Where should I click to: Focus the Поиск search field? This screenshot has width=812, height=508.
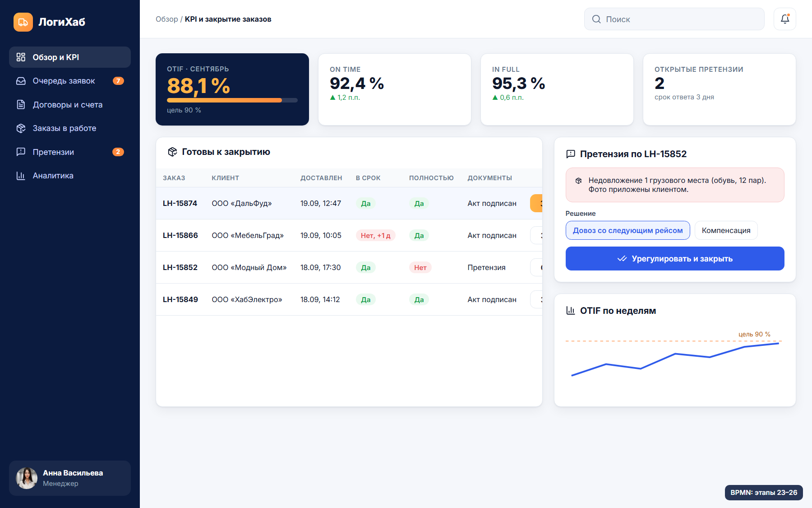pyautogui.click(x=674, y=19)
